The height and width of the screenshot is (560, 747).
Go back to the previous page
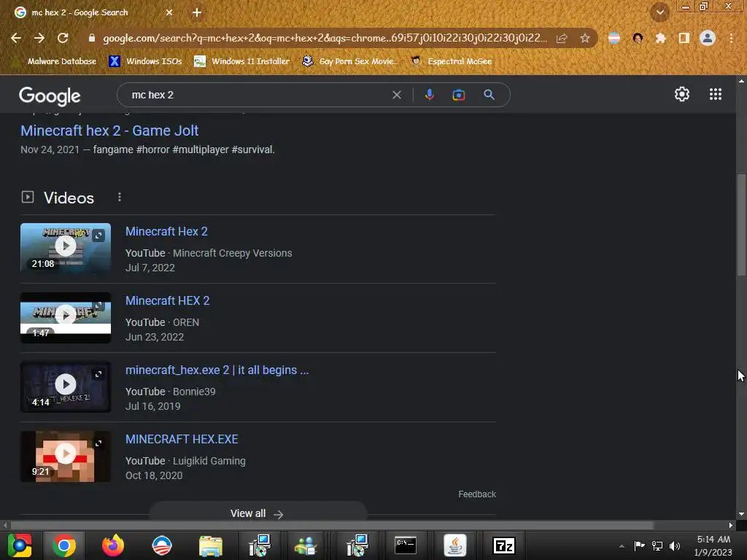point(16,38)
